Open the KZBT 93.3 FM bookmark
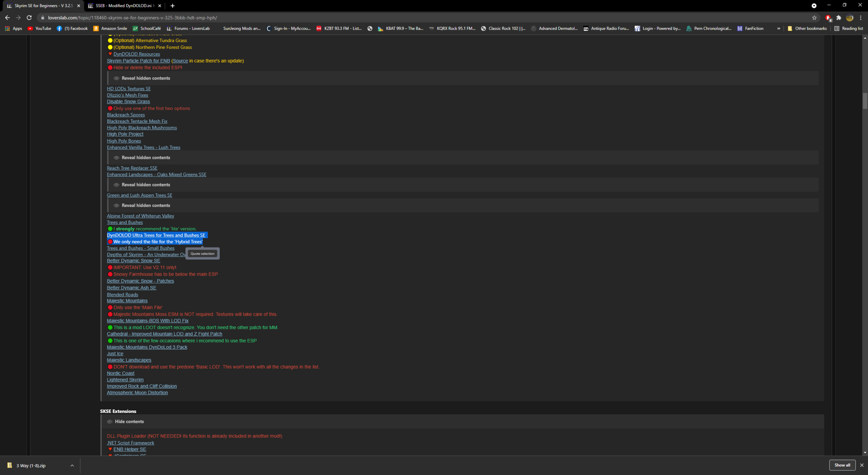Image resolution: width=868 pixels, height=475 pixels. pos(339,28)
